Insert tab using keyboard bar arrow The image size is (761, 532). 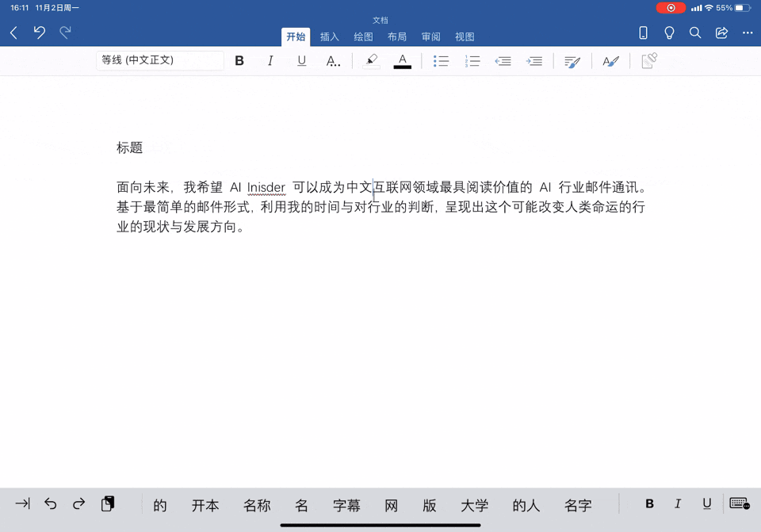(22, 503)
